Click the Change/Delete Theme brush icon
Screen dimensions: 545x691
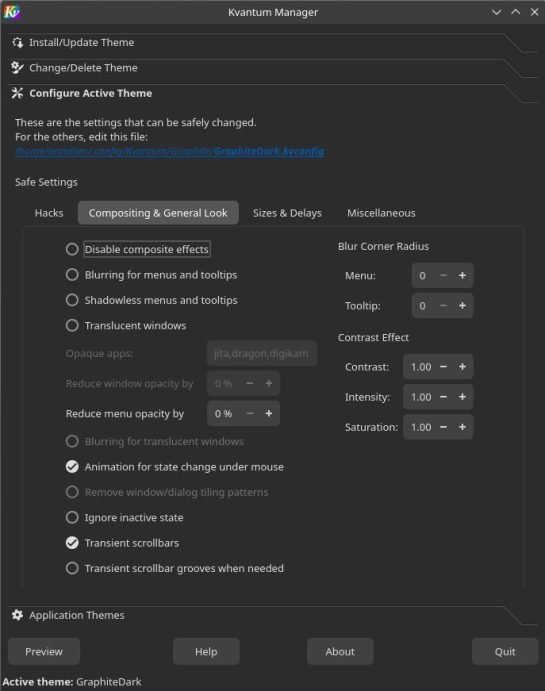18,68
